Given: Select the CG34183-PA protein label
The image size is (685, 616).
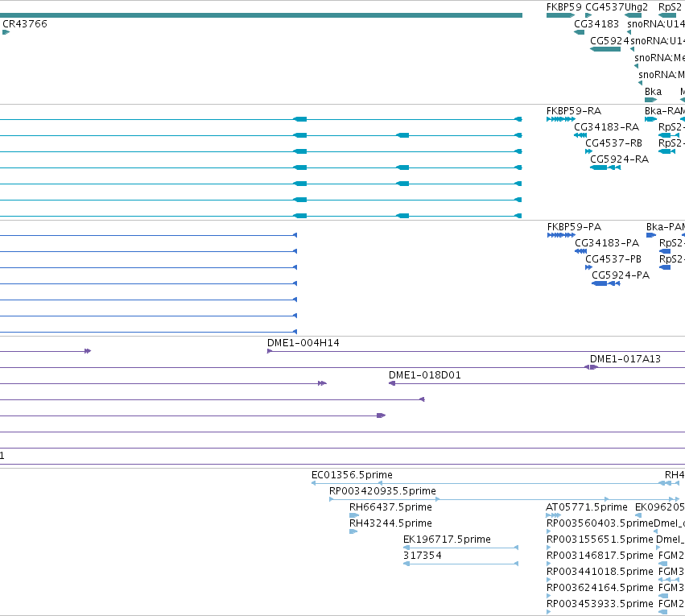Looking at the screenshot, I should coord(607,243).
